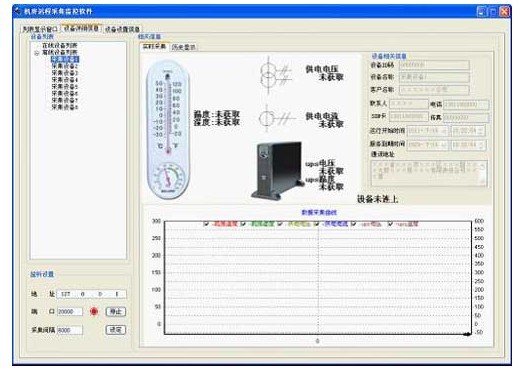Screen dimensions: 524x376
Task: Click the 供电电流 未获取 reading text
Action: pos(324,120)
